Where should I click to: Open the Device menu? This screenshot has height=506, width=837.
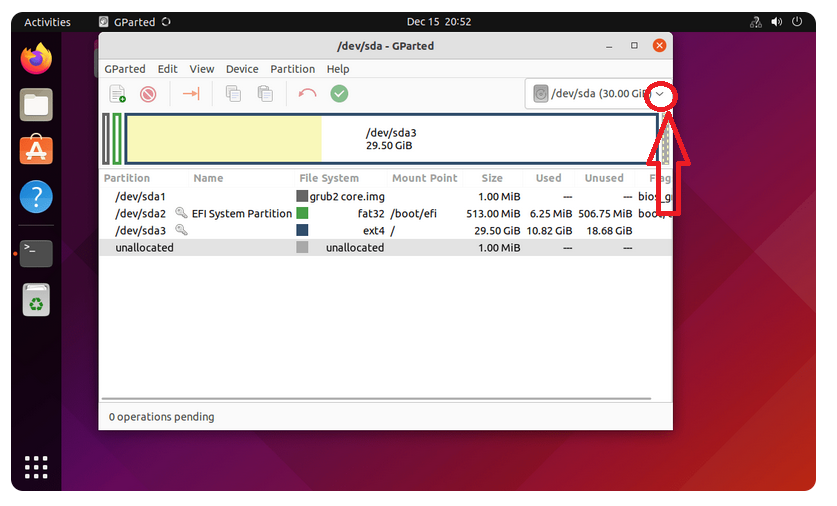(x=242, y=69)
